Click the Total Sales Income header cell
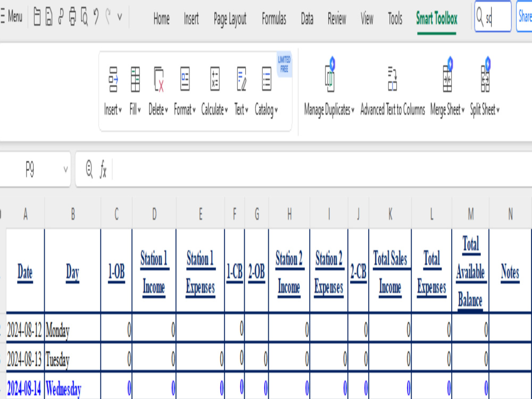Viewport: 532px width, 399px height. pyautogui.click(x=390, y=271)
